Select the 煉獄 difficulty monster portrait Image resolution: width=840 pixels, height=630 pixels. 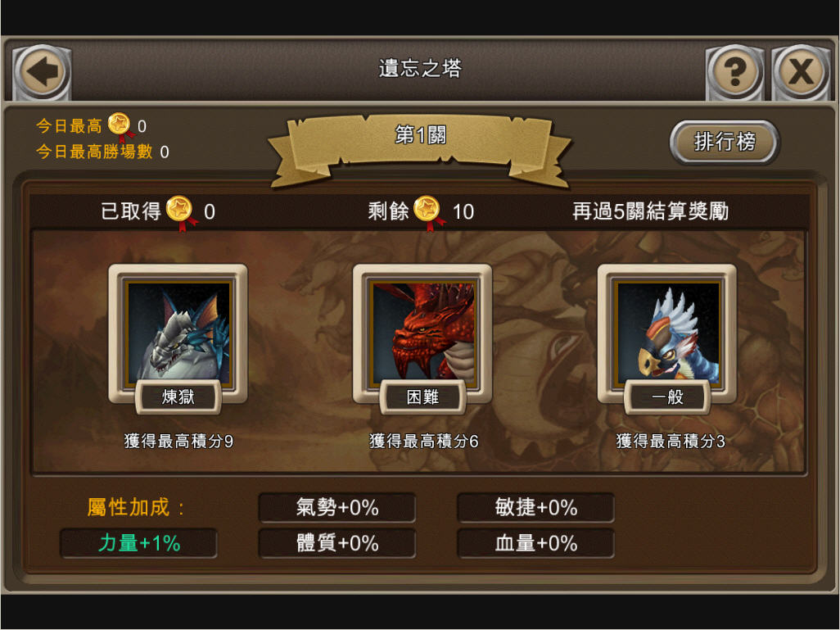(x=179, y=333)
